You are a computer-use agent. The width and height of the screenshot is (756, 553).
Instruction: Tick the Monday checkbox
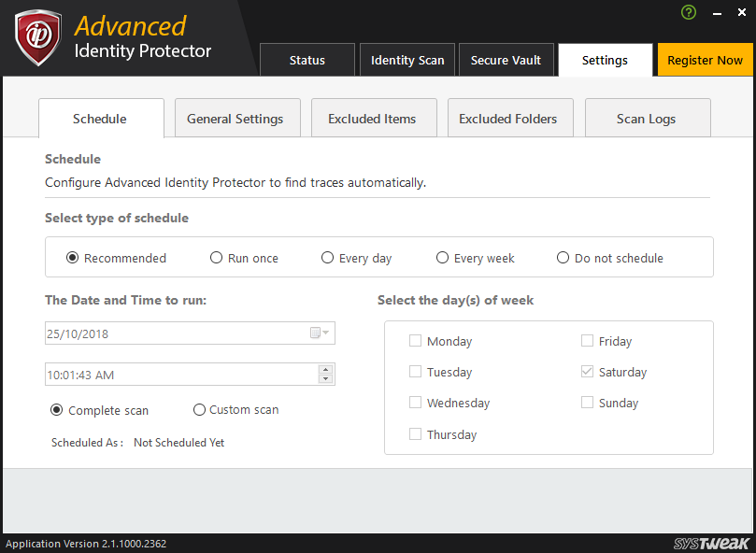tap(416, 341)
